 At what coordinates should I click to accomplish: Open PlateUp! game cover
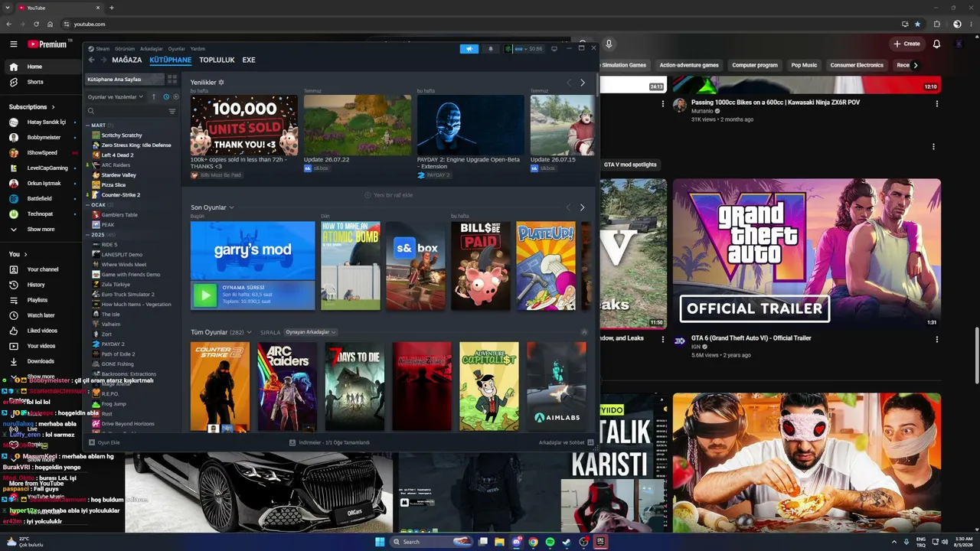pyautogui.click(x=546, y=266)
